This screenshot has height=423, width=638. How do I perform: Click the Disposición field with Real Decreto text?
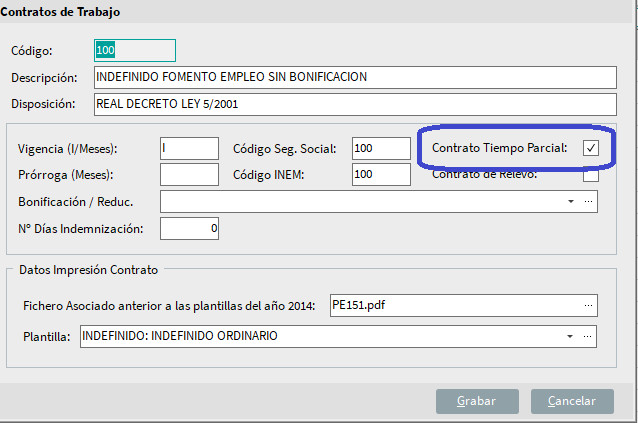(354, 103)
